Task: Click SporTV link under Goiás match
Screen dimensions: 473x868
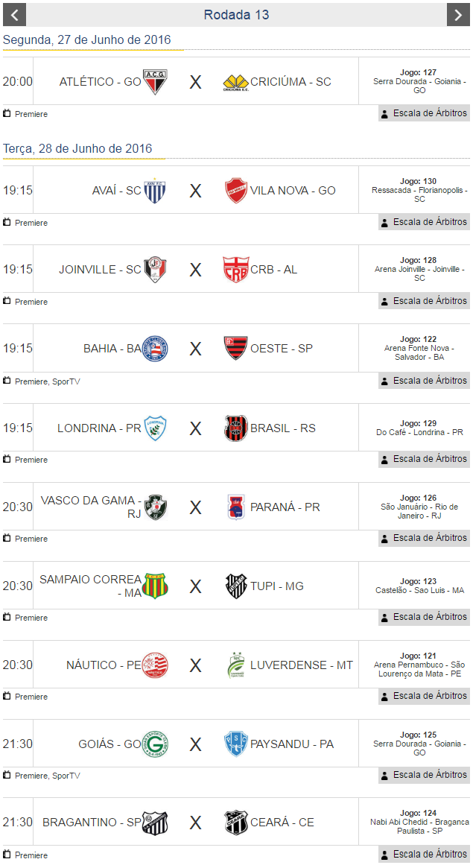Action: pos(66,776)
